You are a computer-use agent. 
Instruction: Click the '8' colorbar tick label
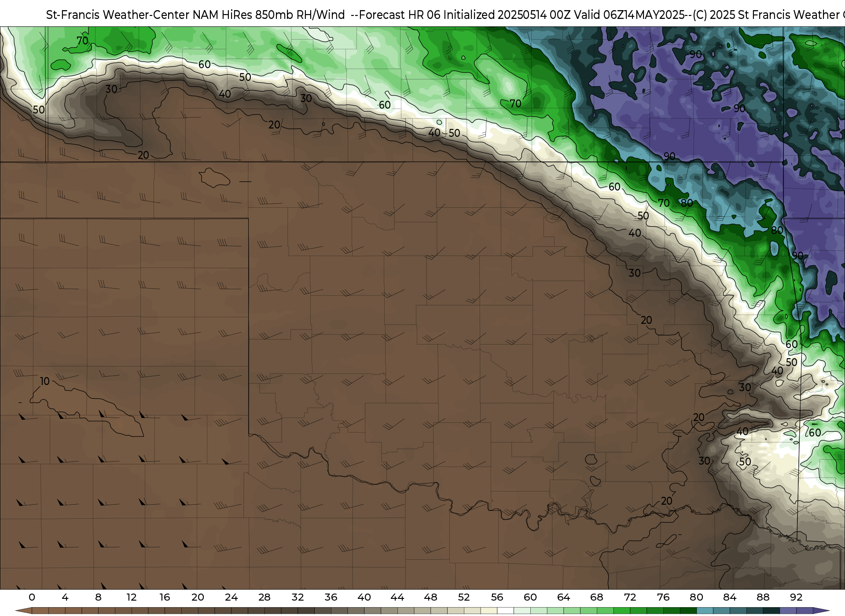coord(98,597)
